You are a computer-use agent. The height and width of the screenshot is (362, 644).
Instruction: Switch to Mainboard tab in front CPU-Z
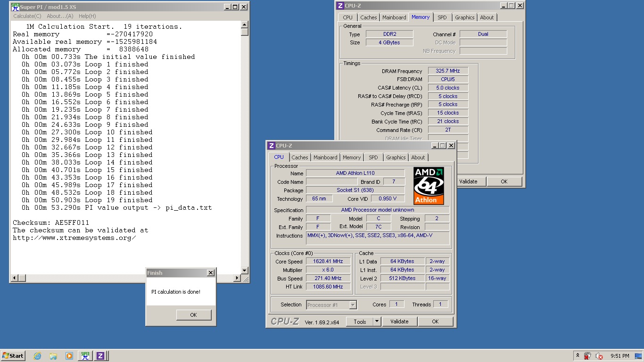click(325, 157)
